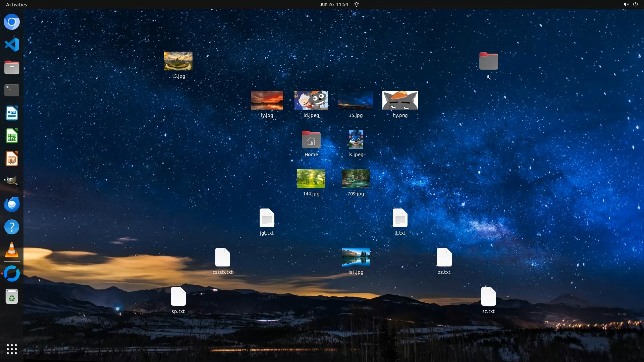Show all applications grid

[x=12, y=349]
